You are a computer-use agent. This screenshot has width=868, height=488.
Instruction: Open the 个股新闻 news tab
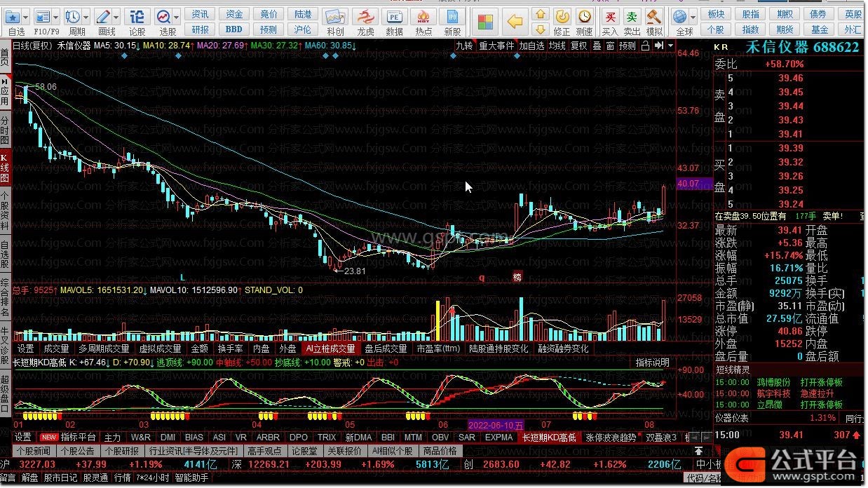coord(34,451)
